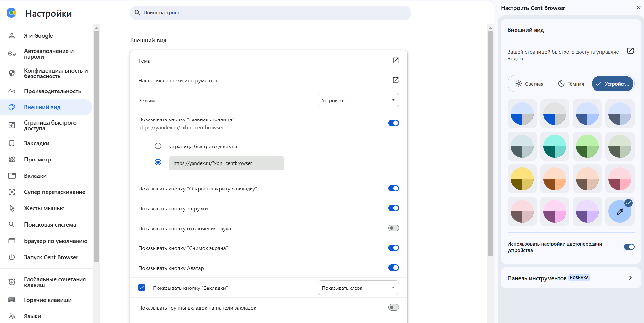Select the Устройство theme mode button
644x323 pixels.
tap(612, 84)
